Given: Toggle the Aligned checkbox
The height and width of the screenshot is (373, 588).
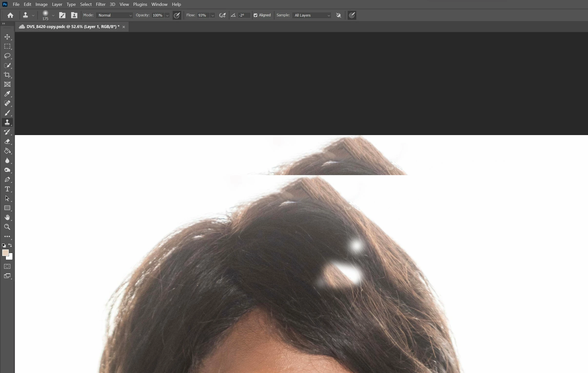Looking at the screenshot, I should pyautogui.click(x=255, y=15).
